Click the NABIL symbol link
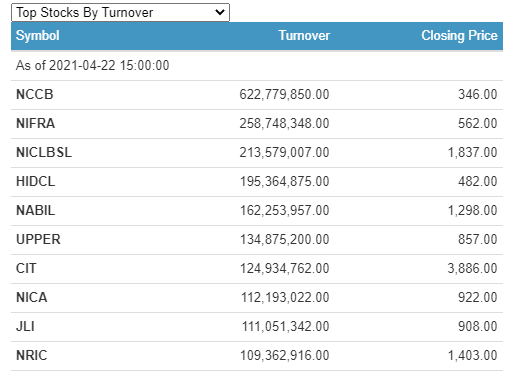The width and height of the screenshot is (515, 371). (36, 211)
